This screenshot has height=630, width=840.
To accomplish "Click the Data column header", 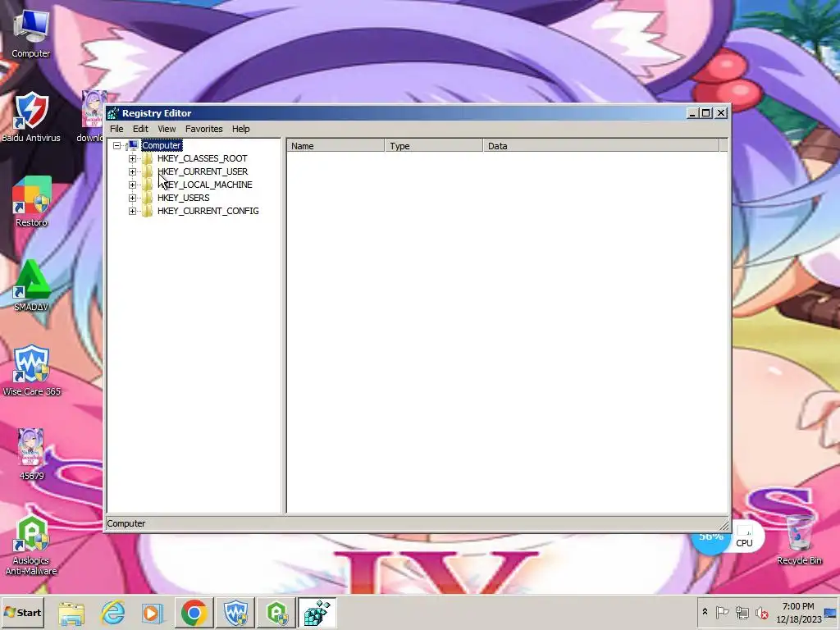I will coord(600,146).
